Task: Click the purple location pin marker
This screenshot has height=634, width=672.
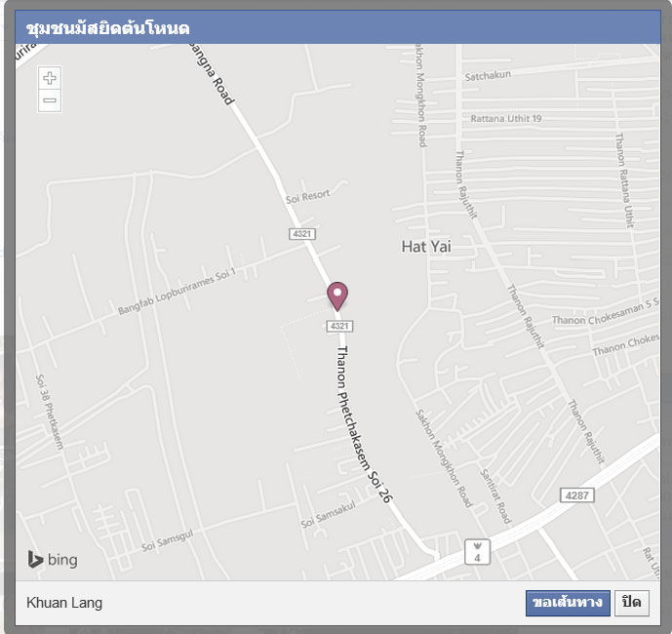Action: coord(337,297)
